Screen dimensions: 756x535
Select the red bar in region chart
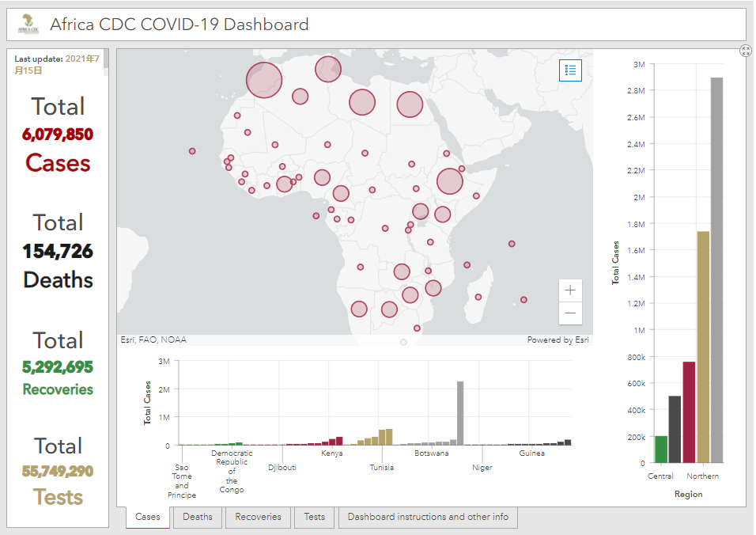click(689, 412)
